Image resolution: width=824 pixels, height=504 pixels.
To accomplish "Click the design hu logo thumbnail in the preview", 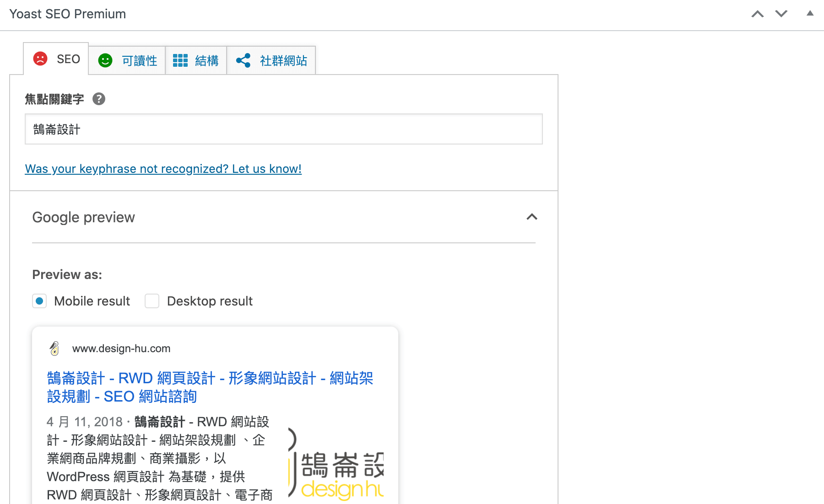I will tap(336, 463).
